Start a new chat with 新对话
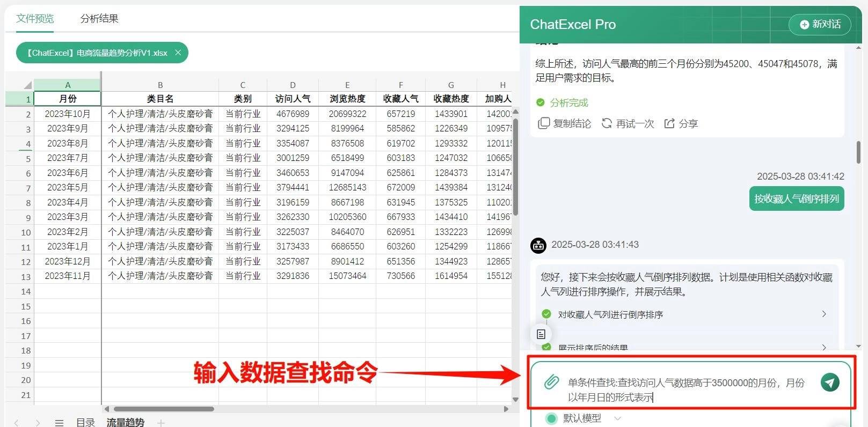 (820, 24)
